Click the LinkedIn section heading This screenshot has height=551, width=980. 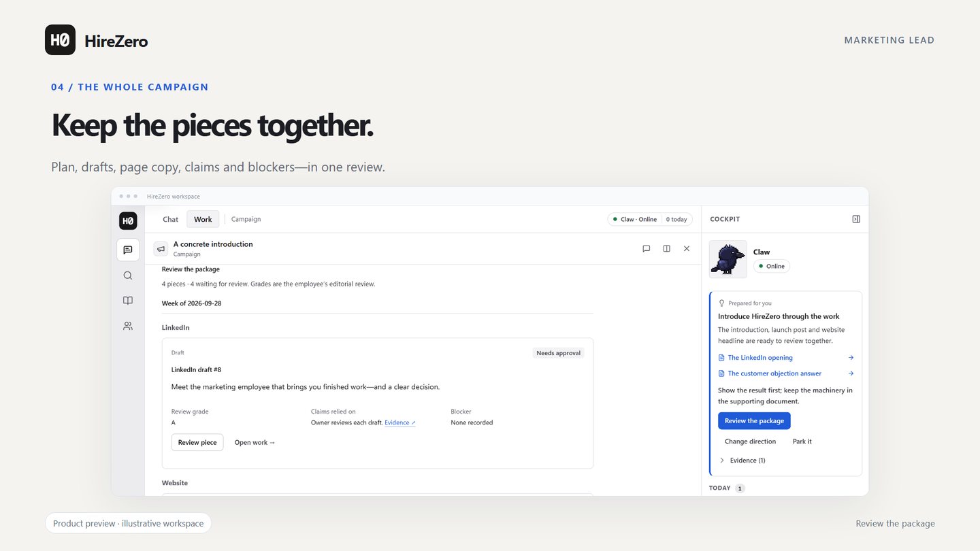click(176, 328)
